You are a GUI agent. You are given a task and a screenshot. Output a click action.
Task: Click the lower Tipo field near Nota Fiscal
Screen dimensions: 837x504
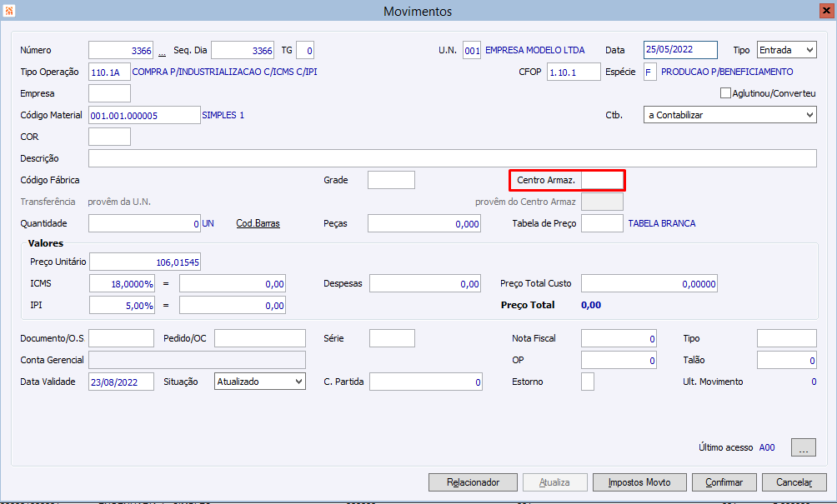point(787,338)
